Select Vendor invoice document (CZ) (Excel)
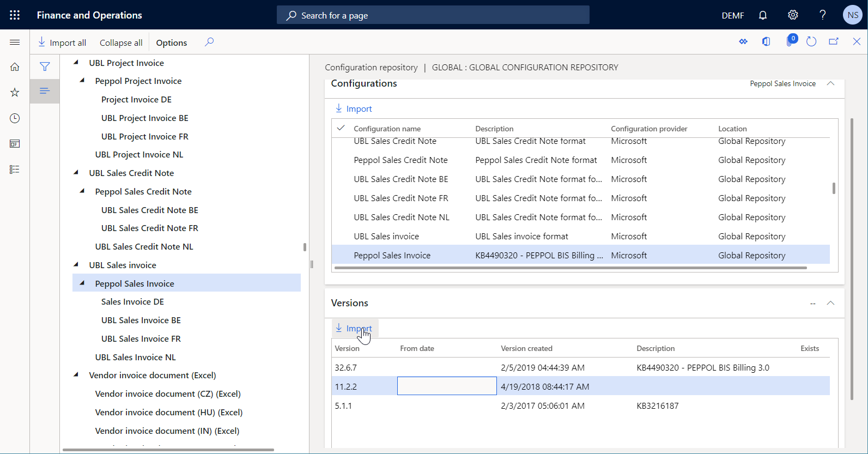The width and height of the screenshot is (868, 454). click(x=168, y=394)
